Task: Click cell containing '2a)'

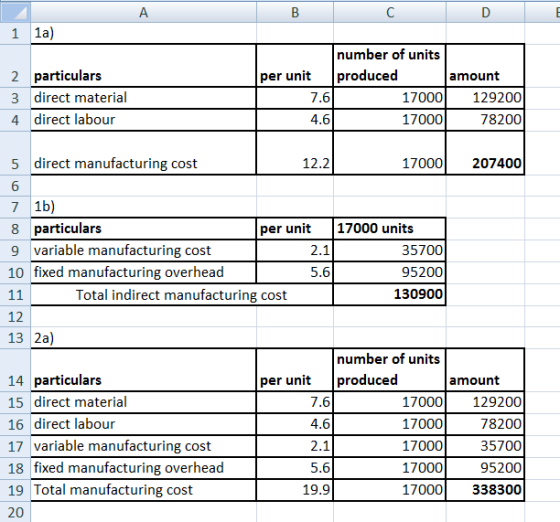Action: 144,337
